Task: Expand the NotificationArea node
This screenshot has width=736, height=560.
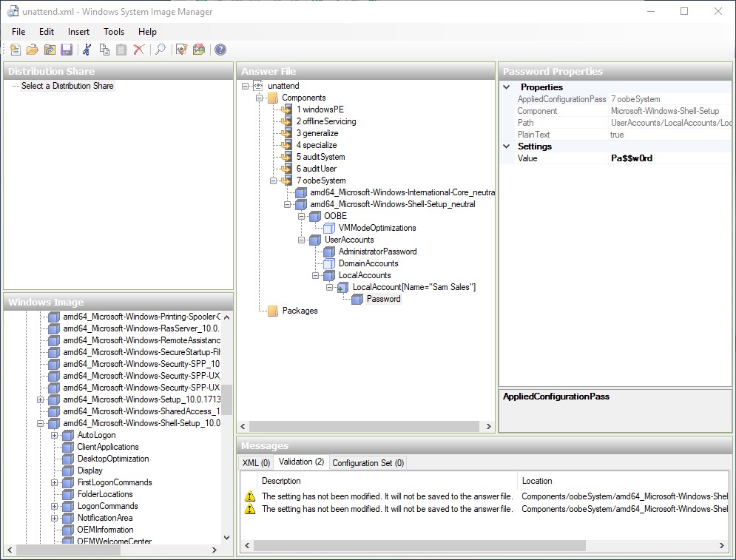Action: 55,519
